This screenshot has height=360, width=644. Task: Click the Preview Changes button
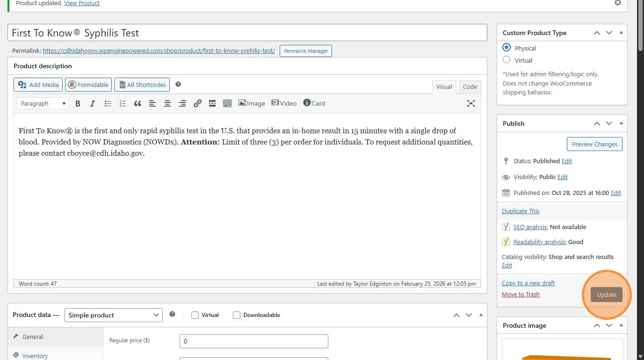point(594,144)
